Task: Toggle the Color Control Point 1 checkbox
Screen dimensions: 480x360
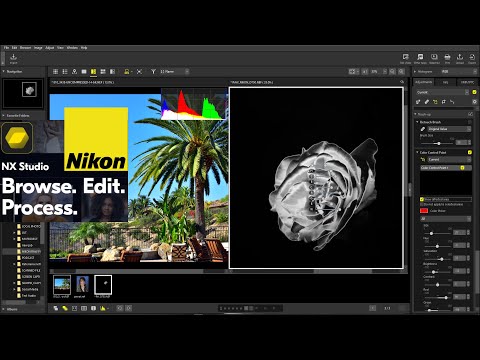Action: coord(463,168)
